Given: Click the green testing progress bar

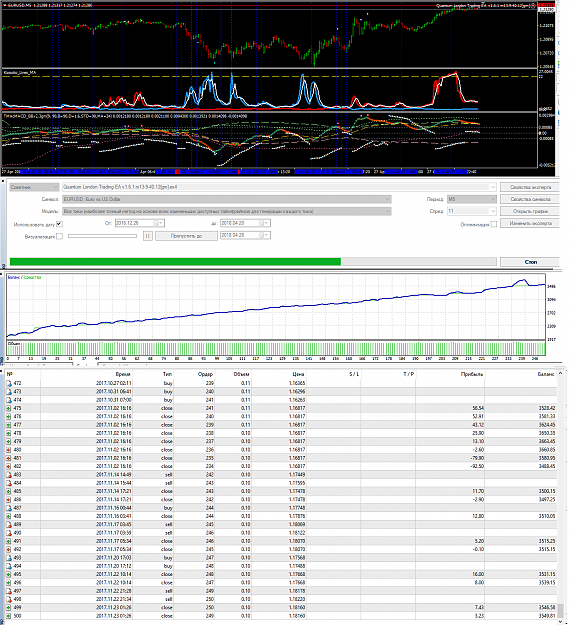Looking at the screenshot, I should (175, 261).
